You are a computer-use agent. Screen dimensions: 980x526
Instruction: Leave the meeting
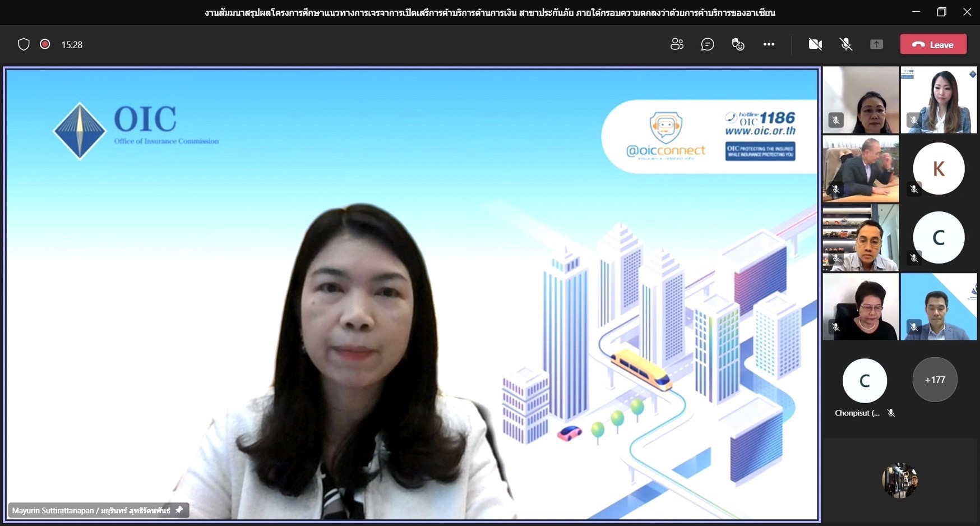933,44
